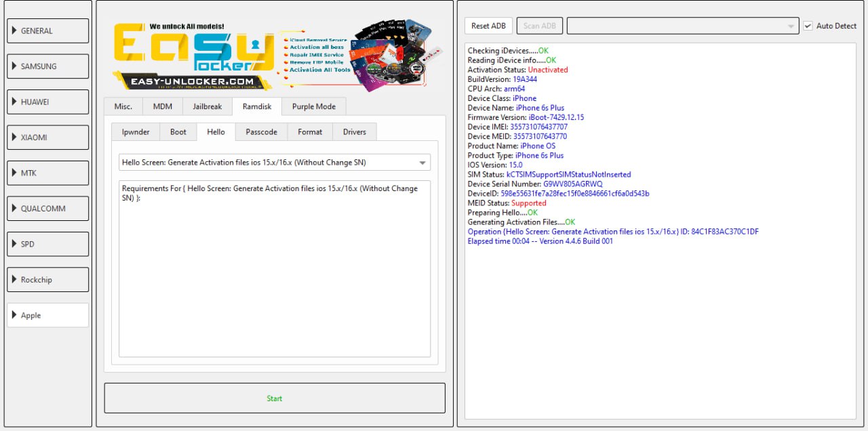Expand the Rockchip sidebar section
Screen dimensions: 868x431
pos(48,280)
